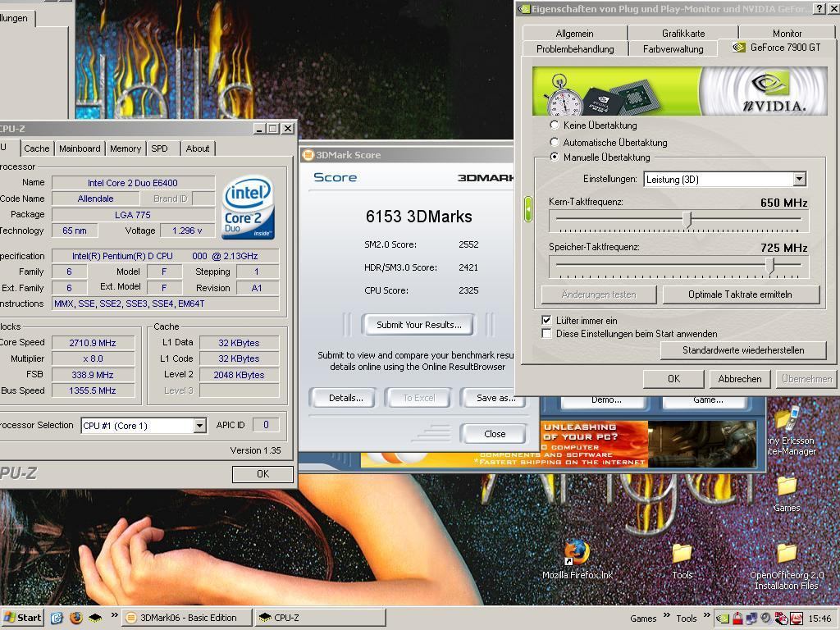Click Abbrechen in NVIDIA properties dialog
The width and height of the screenshot is (840, 630).
point(740,379)
